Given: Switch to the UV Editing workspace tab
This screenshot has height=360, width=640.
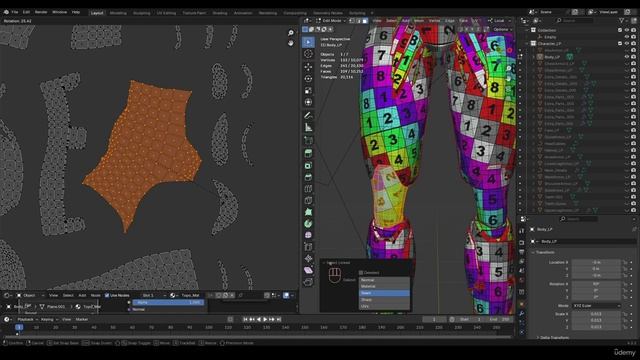Looking at the screenshot, I should pyautogui.click(x=167, y=13).
